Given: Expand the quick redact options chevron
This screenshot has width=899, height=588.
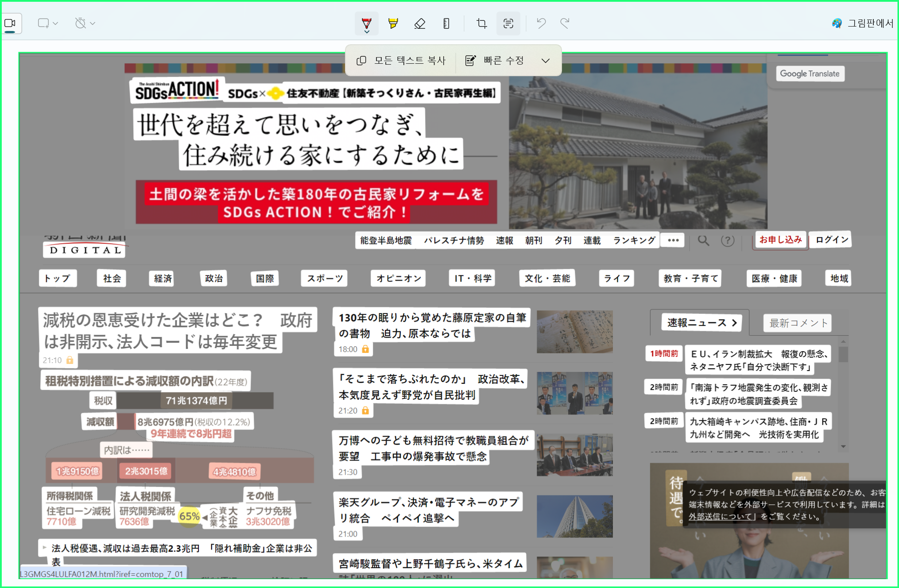Looking at the screenshot, I should (x=546, y=61).
